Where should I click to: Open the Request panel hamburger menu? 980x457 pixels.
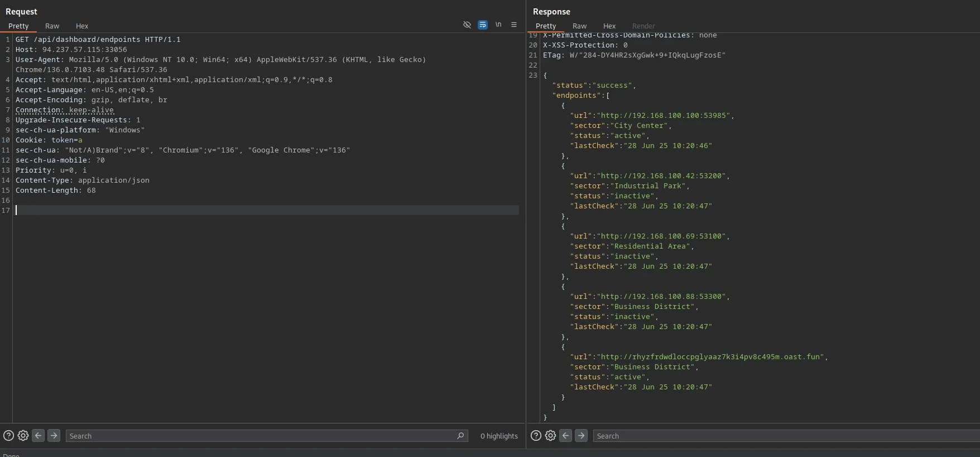514,25
